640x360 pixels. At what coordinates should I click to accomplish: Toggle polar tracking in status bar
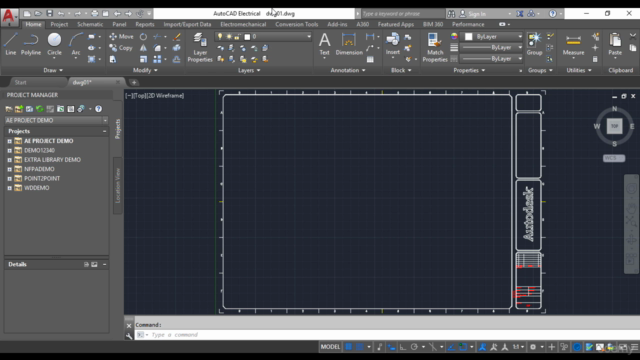[x=414, y=347]
